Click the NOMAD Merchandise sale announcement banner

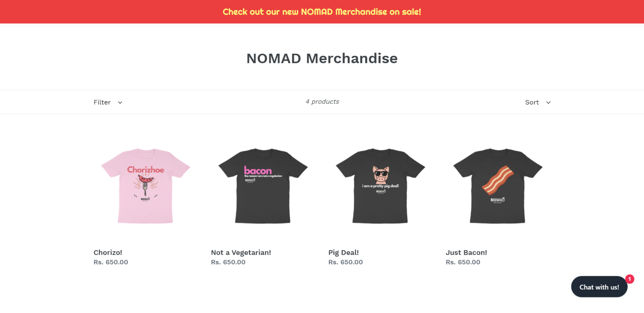point(322,12)
